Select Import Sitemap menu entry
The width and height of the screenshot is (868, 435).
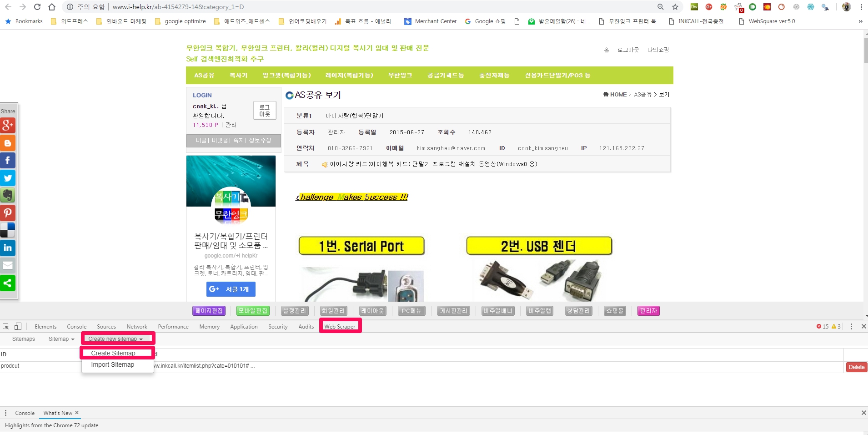click(x=112, y=365)
